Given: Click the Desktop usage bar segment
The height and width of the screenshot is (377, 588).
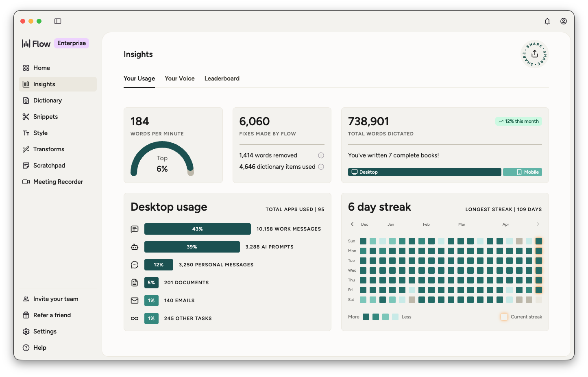Looking at the screenshot, I should [425, 172].
